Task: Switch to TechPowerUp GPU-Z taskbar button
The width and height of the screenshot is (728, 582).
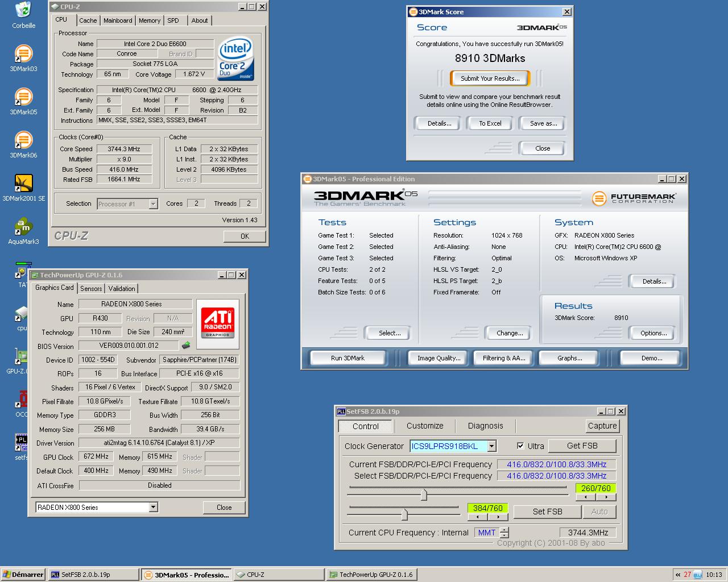Action: 372,575
